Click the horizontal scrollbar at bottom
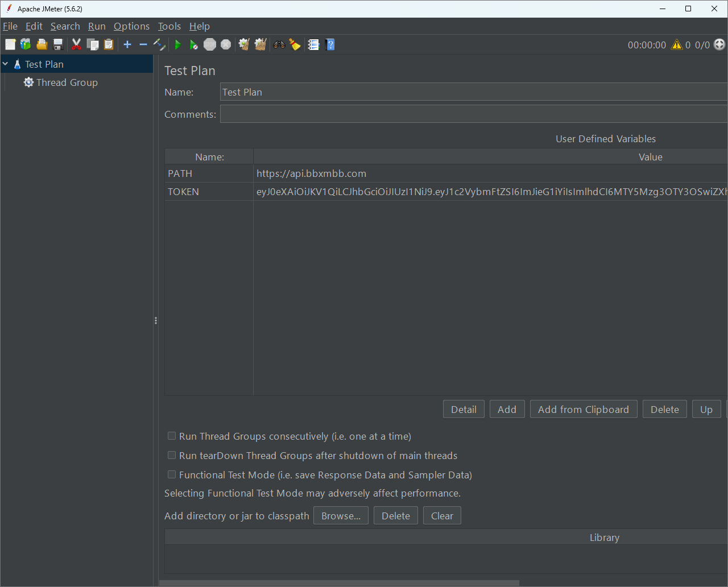This screenshot has height=587, width=728. 340,583
